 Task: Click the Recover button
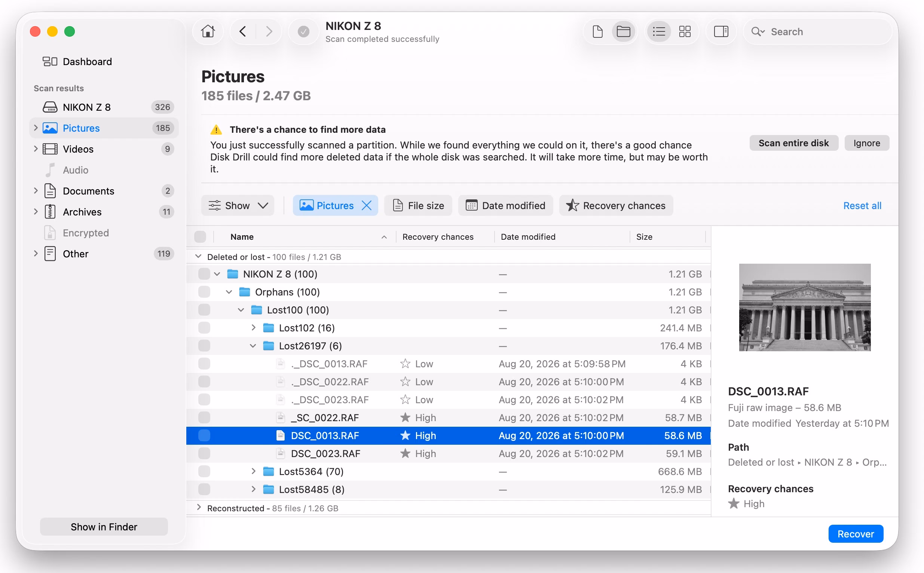(856, 534)
